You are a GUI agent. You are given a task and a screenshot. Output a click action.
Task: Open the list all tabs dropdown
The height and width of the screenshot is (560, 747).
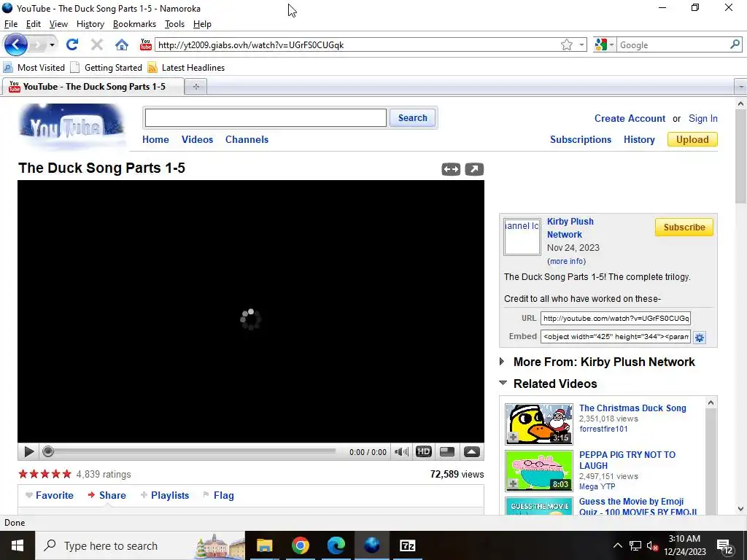tap(741, 87)
